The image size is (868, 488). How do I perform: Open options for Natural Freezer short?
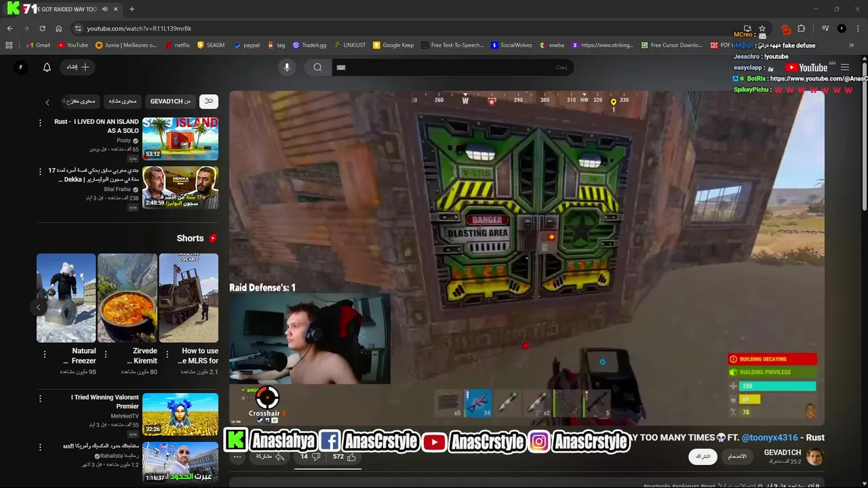(45, 354)
